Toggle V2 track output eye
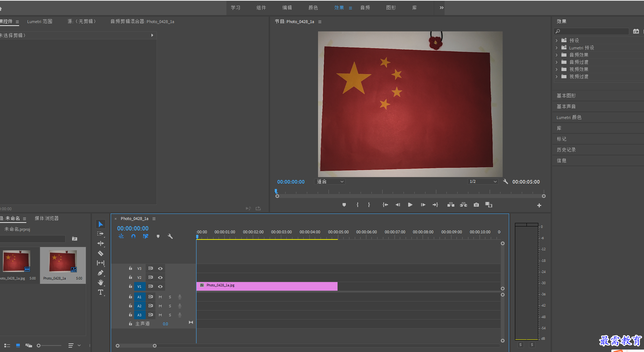Image resolution: width=644 pixels, height=352 pixels. (x=160, y=277)
